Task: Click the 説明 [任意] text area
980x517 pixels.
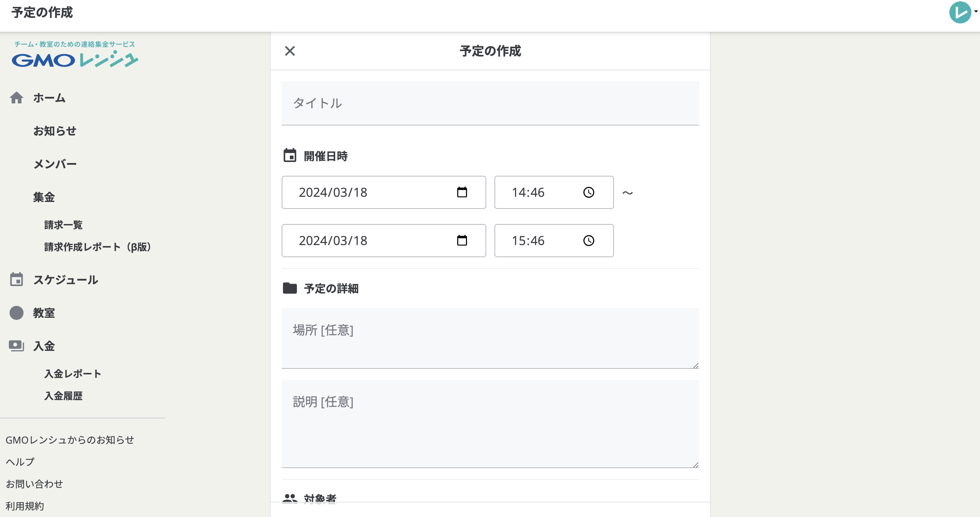Action: tap(490, 423)
